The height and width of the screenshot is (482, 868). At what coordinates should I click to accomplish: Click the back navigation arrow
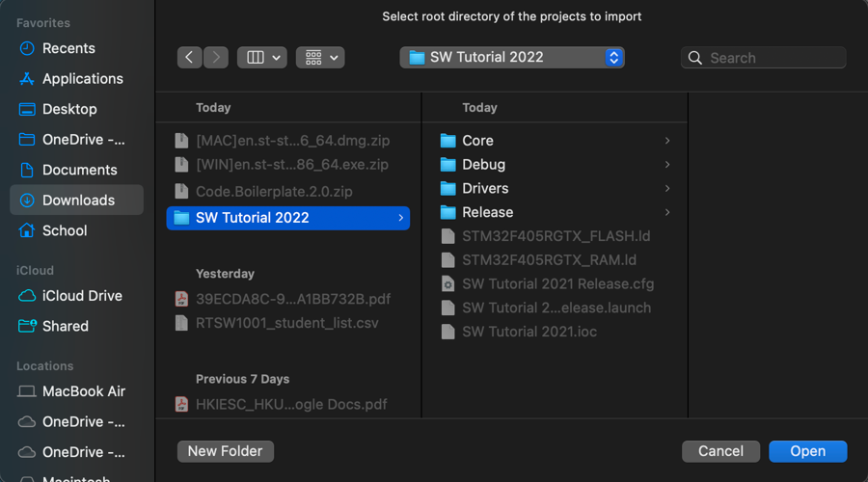pos(189,58)
